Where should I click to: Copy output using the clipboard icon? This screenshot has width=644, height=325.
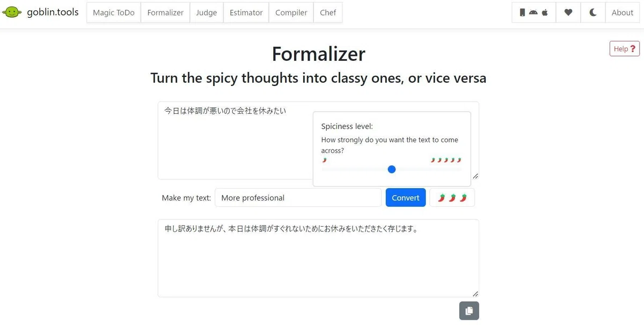tap(469, 310)
